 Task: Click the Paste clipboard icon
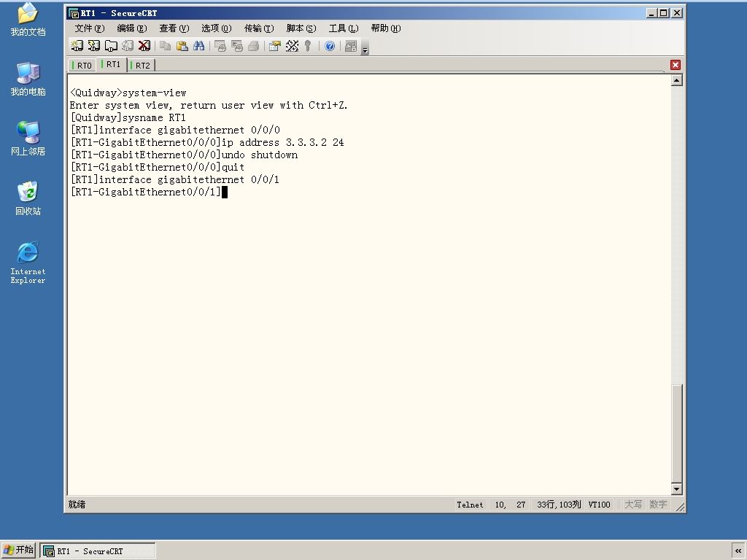(182, 46)
